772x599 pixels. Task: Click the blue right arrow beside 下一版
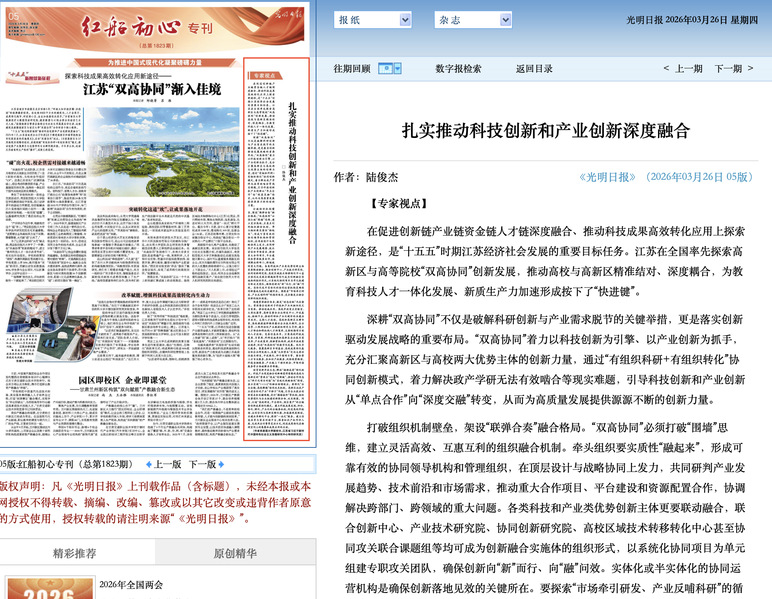(220, 465)
